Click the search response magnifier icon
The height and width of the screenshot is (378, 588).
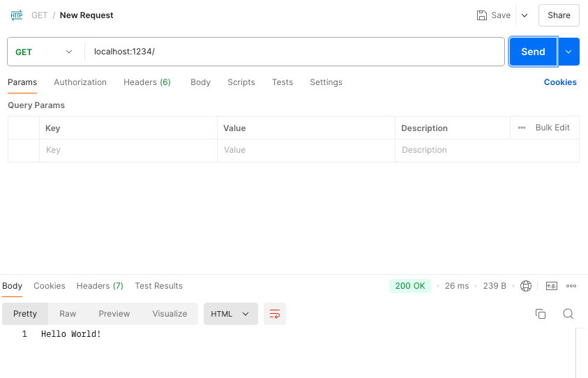click(x=568, y=314)
